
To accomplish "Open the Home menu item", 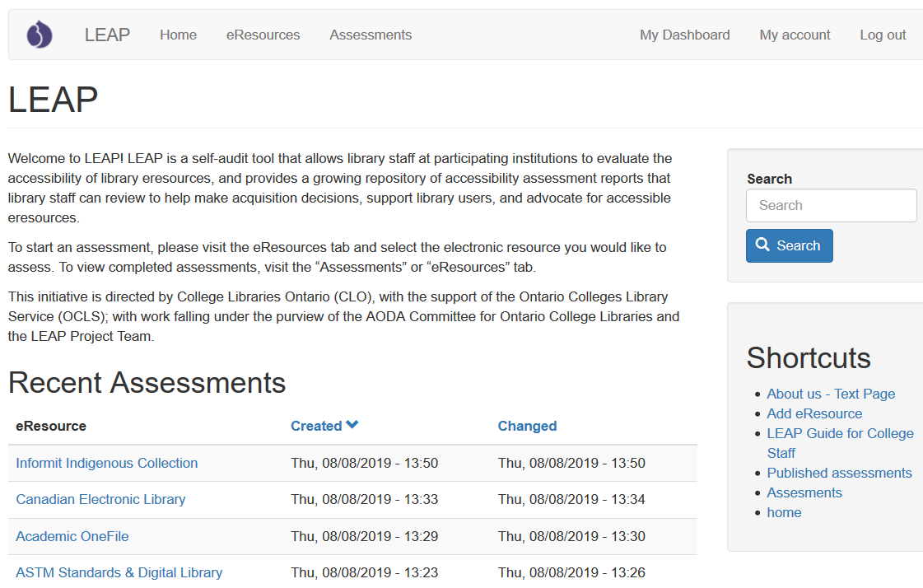I will pos(178,35).
